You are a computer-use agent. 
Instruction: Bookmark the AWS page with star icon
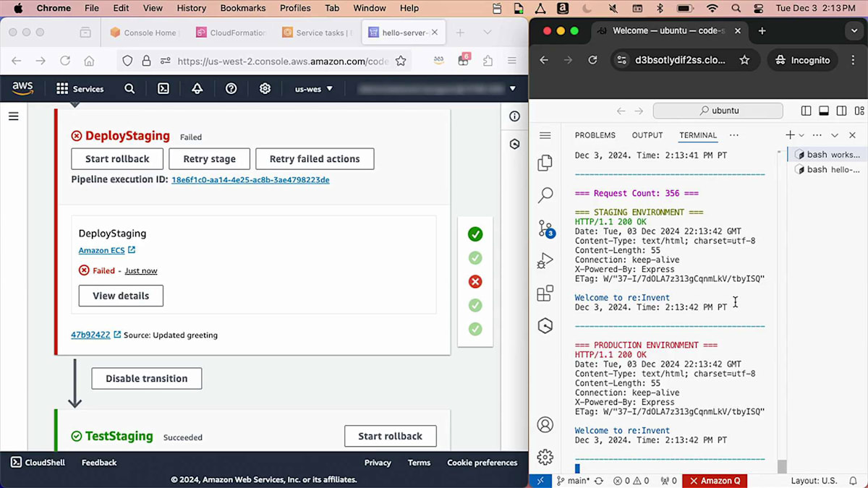pyautogui.click(x=400, y=61)
